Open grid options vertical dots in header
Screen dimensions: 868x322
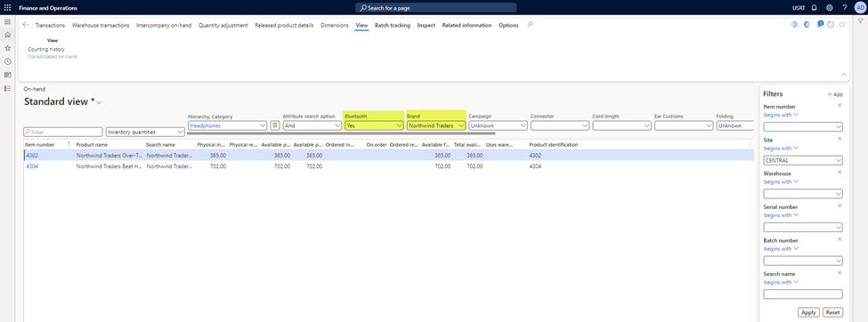click(750, 144)
